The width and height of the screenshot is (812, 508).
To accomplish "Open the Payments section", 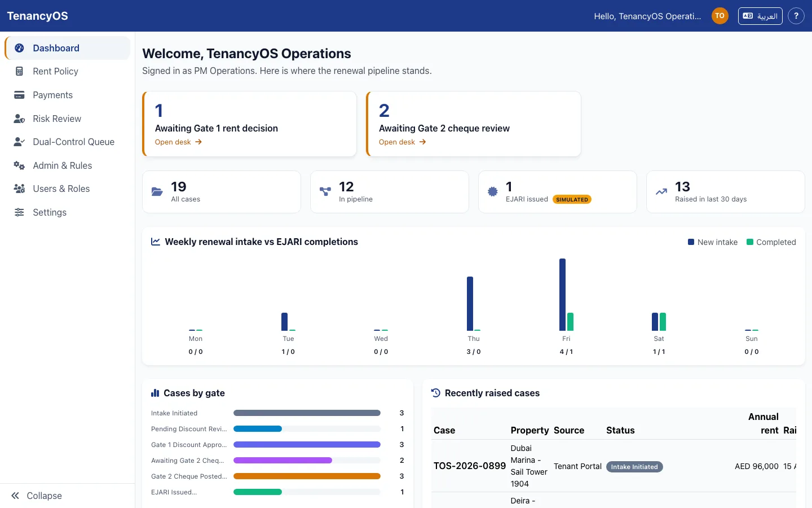I will (68, 95).
